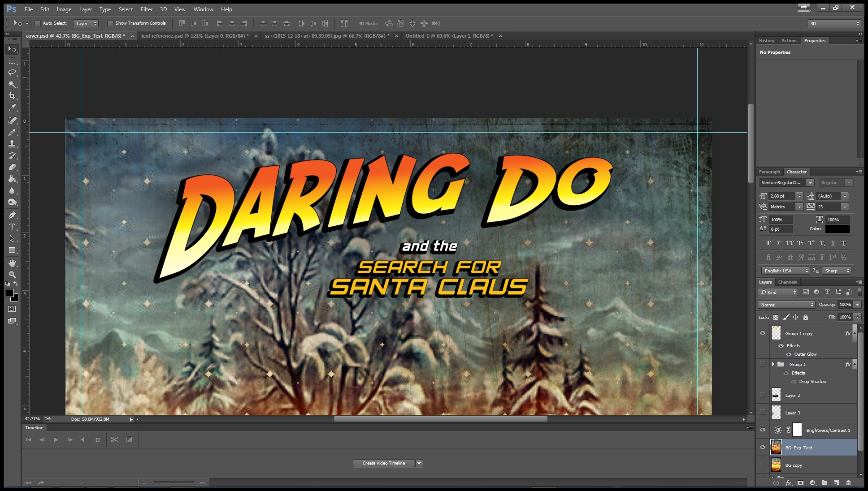Screen dimensions: 868x491
Task: Open the font family dropdown
Action: (810, 183)
